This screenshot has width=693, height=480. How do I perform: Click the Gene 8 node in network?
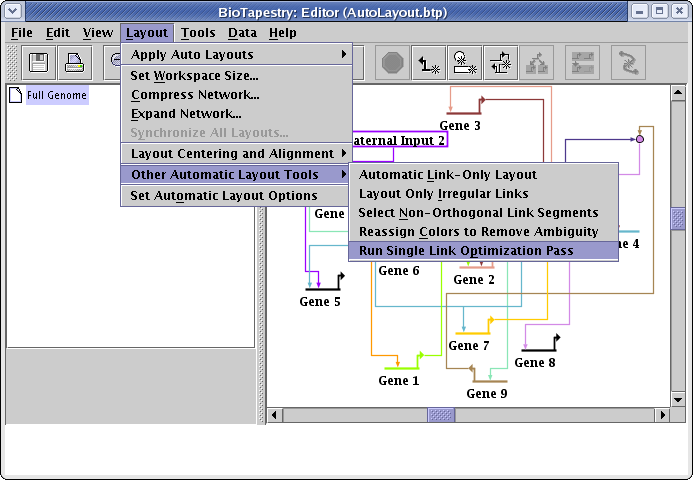pos(540,348)
